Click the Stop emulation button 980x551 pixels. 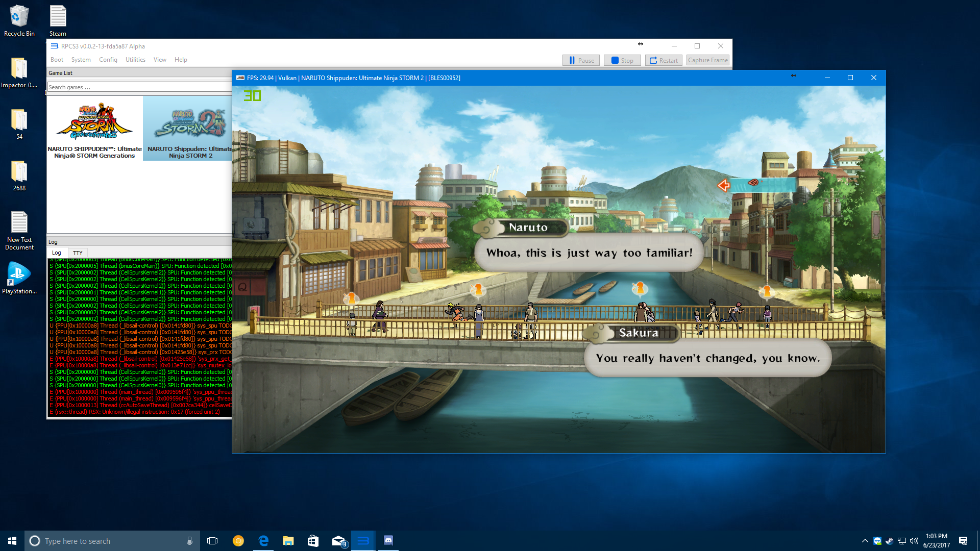pyautogui.click(x=622, y=60)
